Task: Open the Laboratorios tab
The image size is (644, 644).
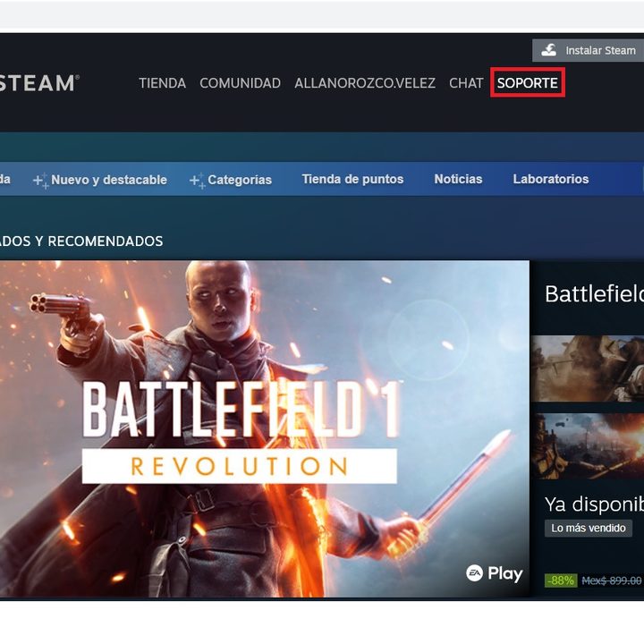Action: [x=551, y=179]
